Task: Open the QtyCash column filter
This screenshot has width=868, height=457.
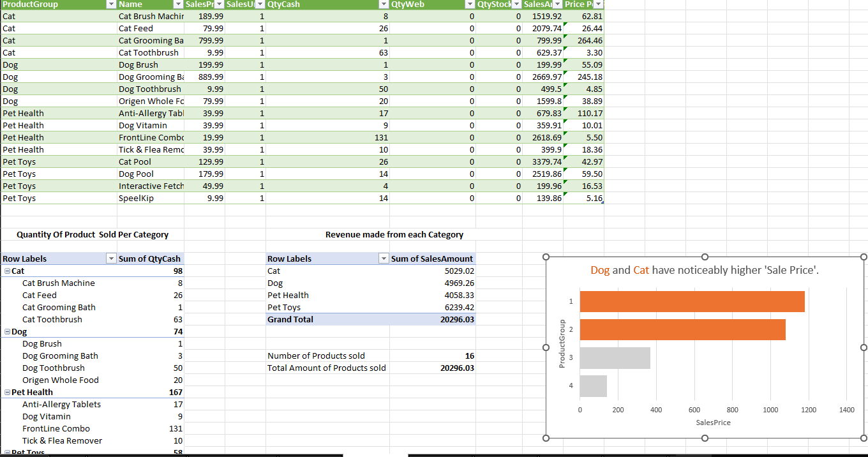Action: [x=382, y=4]
